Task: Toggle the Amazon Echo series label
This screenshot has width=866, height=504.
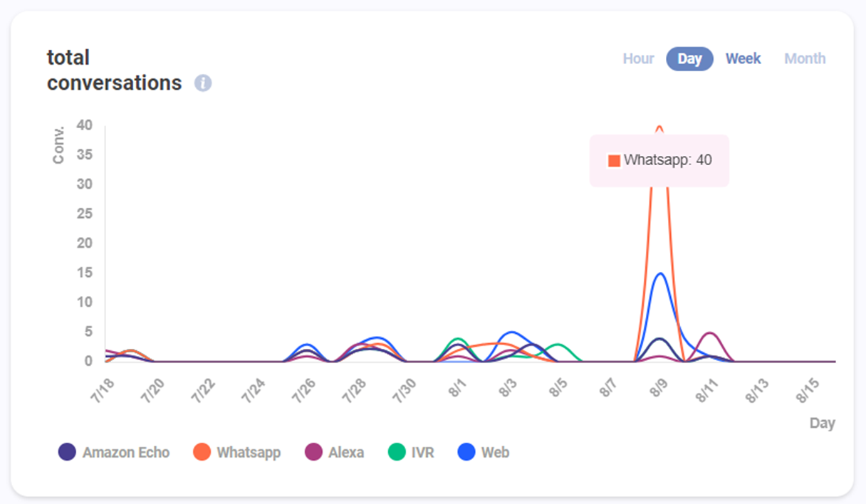Action: (x=126, y=452)
